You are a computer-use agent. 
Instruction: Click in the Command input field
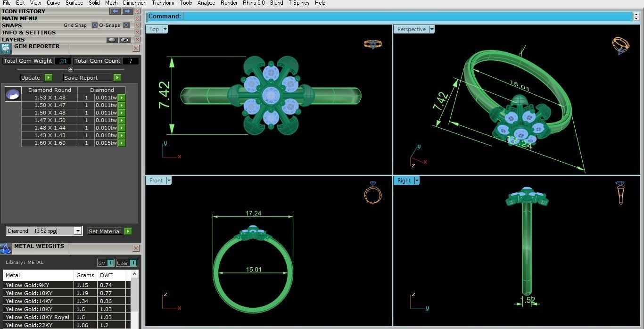coord(408,16)
